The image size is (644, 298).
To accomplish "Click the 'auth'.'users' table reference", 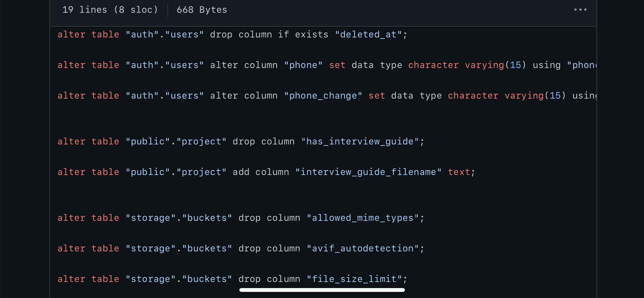I will [165, 34].
